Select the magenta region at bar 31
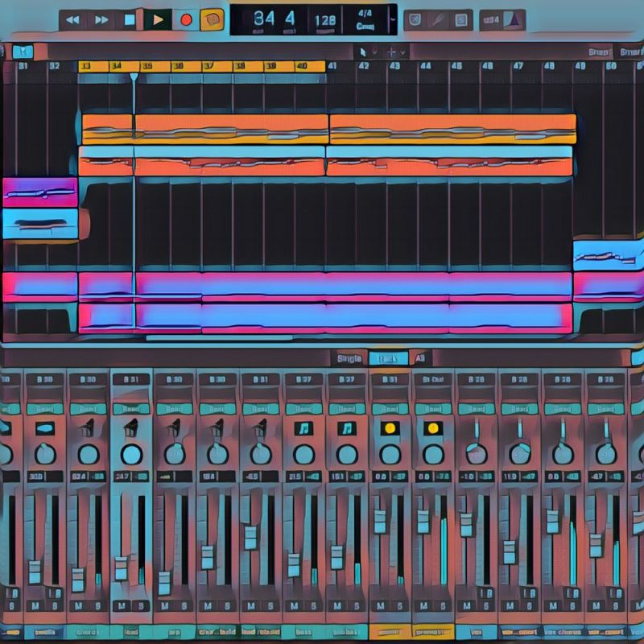This screenshot has width=644, height=644. coord(39,192)
